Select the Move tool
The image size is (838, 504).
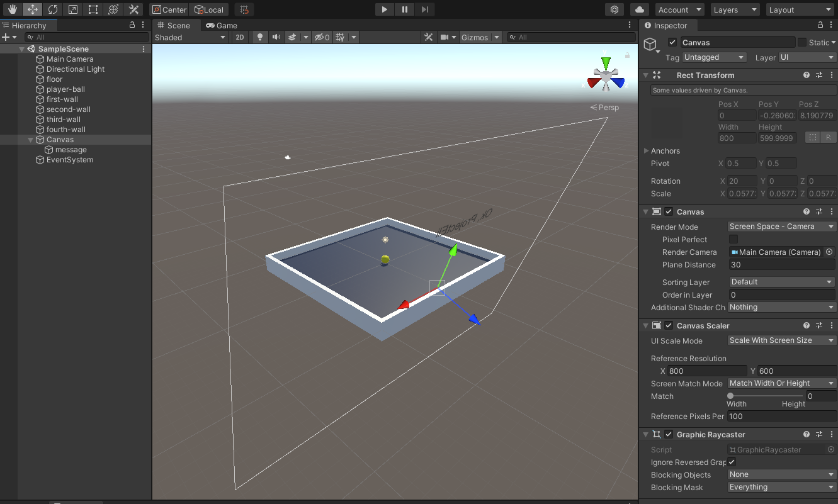(33, 9)
